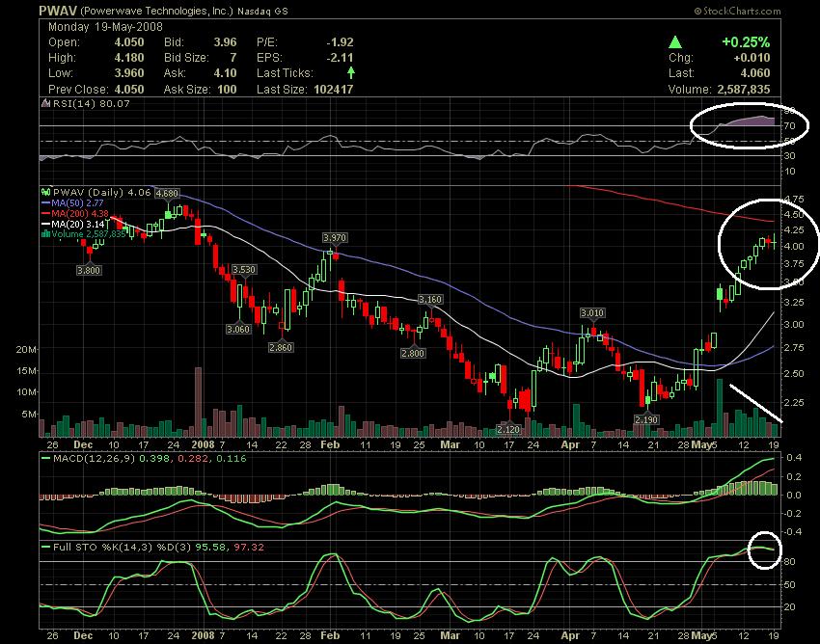Click the MACD signal value 0.282
The image size is (820, 644).
click(x=192, y=459)
